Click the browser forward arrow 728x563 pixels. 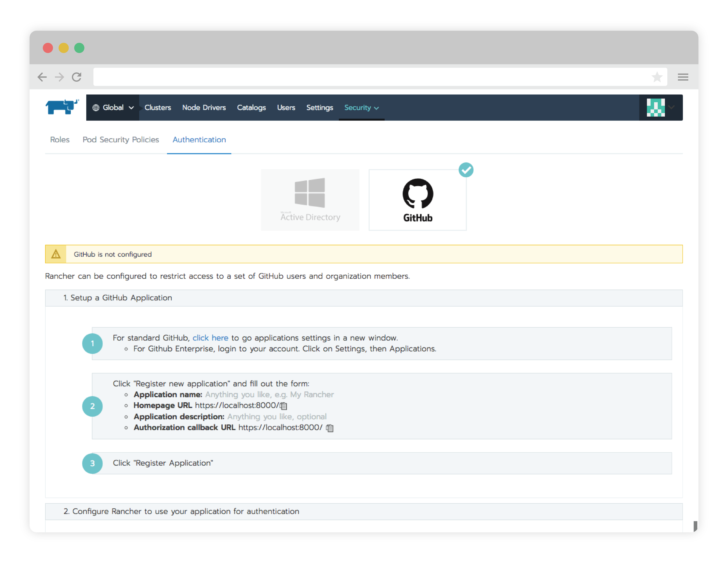59,77
